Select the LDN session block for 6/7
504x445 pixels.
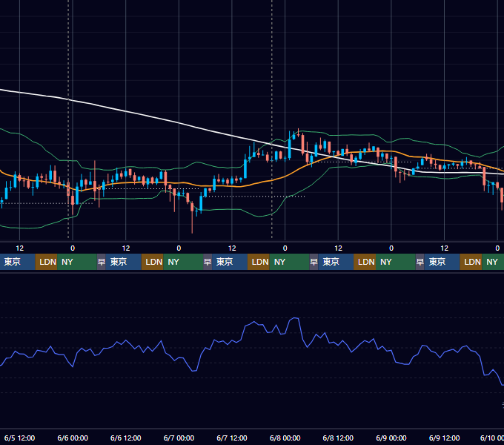pos(259,262)
